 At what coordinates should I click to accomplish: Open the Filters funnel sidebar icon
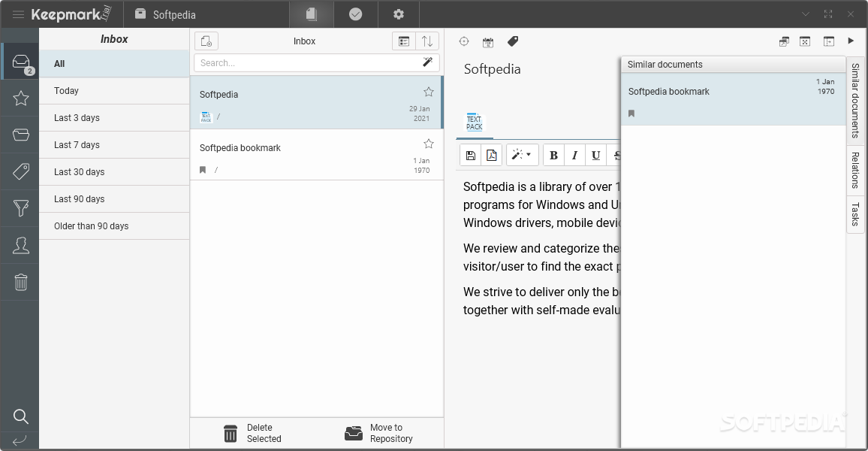coord(20,208)
